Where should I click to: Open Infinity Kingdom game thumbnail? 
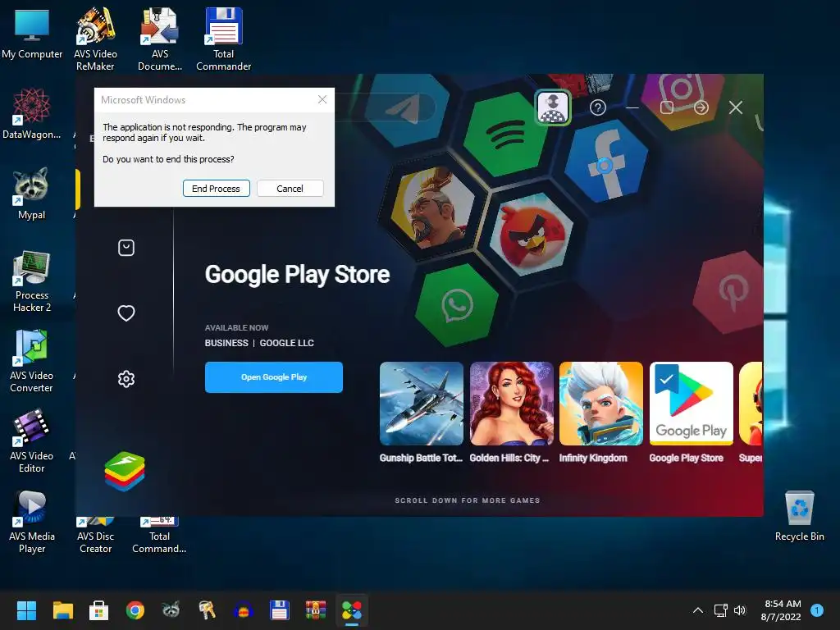(x=601, y=404)
